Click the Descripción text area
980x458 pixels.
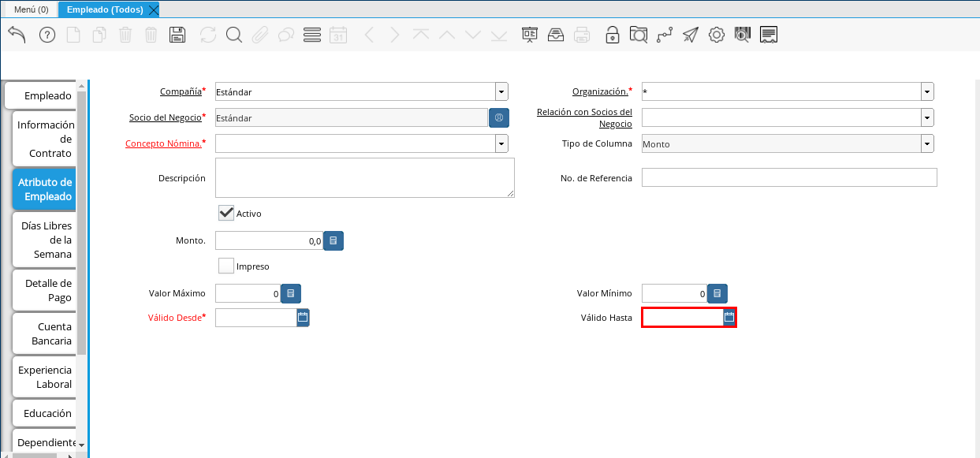pyautogui.click(x=365, y=177)
